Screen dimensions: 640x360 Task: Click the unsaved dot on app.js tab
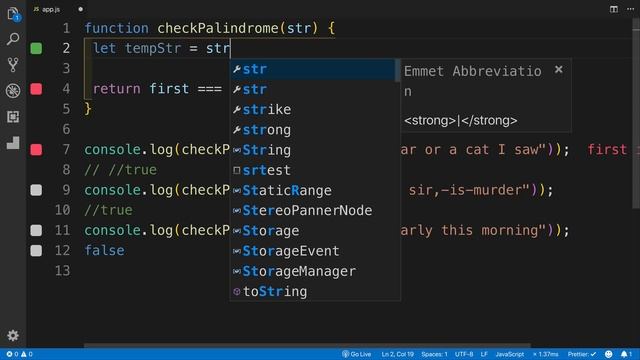click(80, 9)
